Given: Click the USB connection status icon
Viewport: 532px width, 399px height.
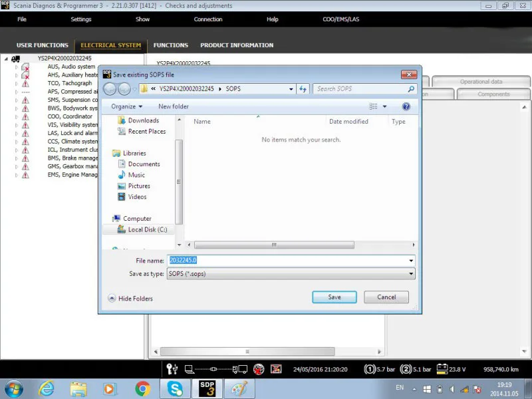Looking at the screenshot, I should [172, 369].
